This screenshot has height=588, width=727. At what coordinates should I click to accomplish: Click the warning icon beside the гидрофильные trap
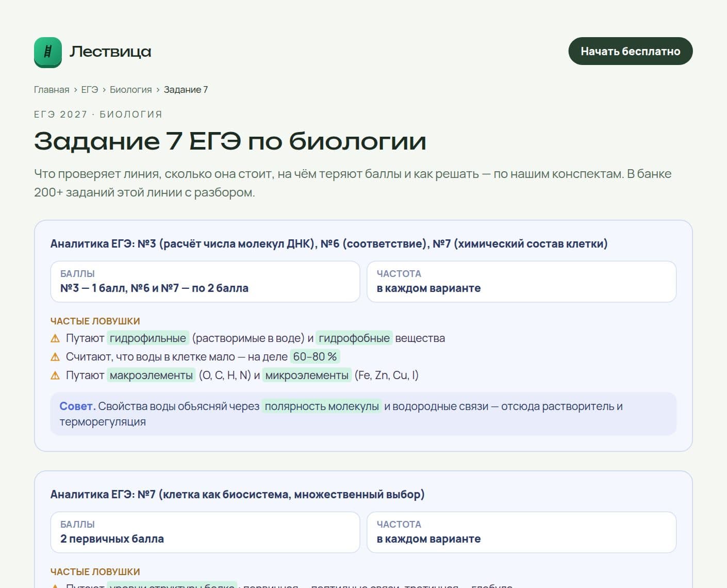coord(55,338)
